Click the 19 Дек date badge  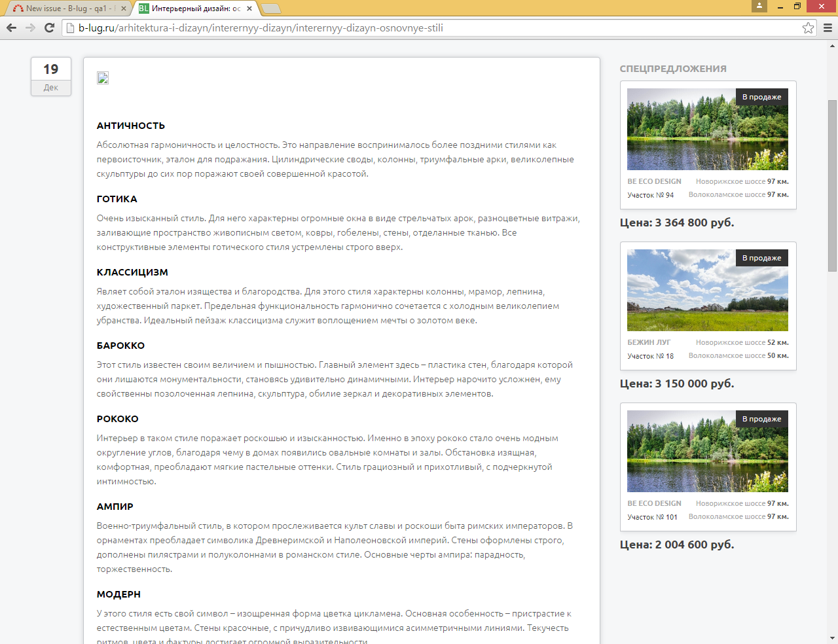coord(51,77)
